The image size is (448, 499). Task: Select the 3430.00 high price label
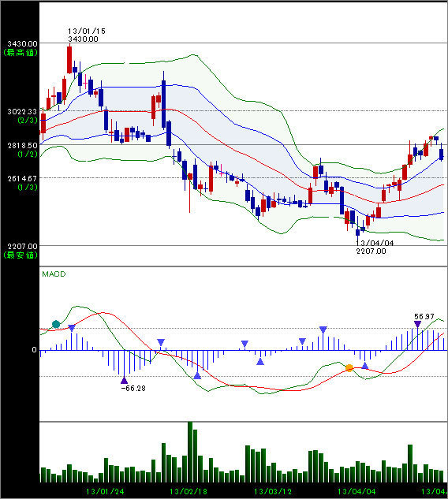pyautogui.click(x=22, y=43)
